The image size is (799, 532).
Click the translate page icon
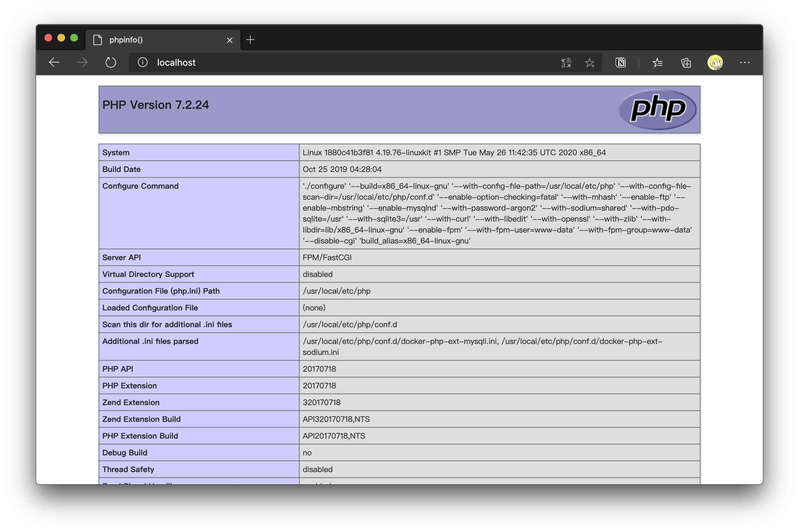tap(566, 62)
